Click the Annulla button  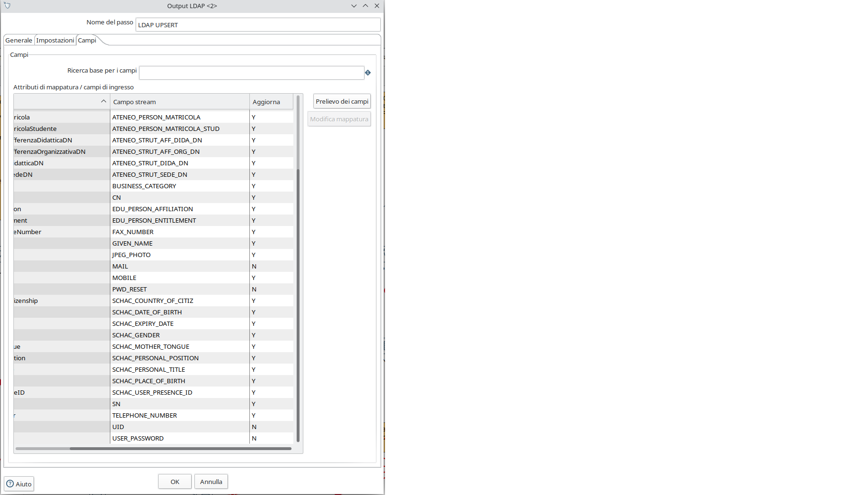[x=211, y=481]
